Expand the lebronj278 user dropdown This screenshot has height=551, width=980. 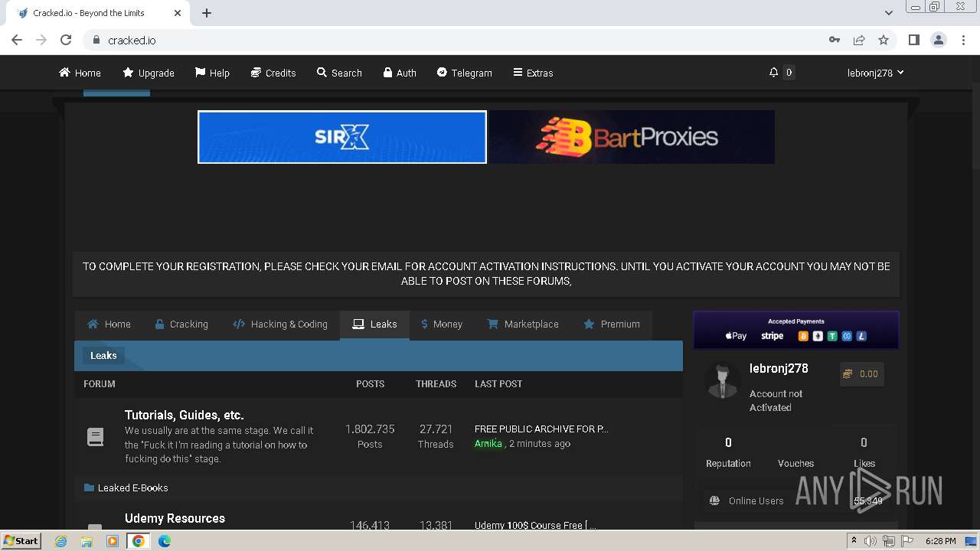[x=875, y=73]
